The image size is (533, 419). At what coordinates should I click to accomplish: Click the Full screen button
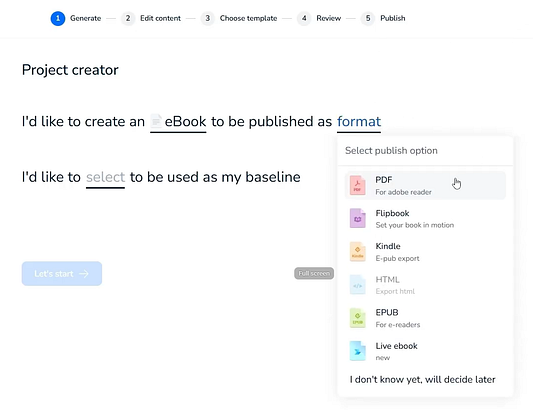coord(314,274)
